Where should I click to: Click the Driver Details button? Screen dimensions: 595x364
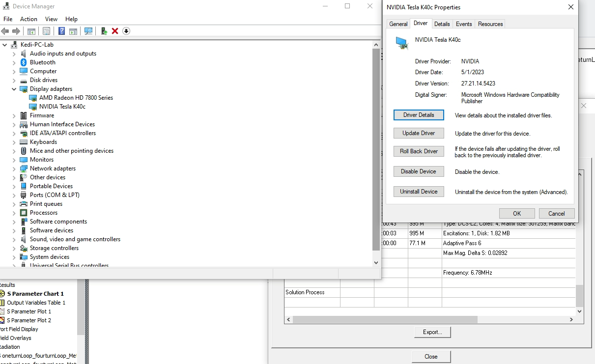point(419,115)
